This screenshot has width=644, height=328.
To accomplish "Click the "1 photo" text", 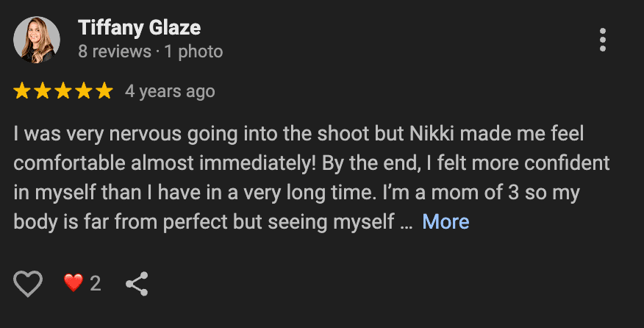I will click(x=194, y=52).
